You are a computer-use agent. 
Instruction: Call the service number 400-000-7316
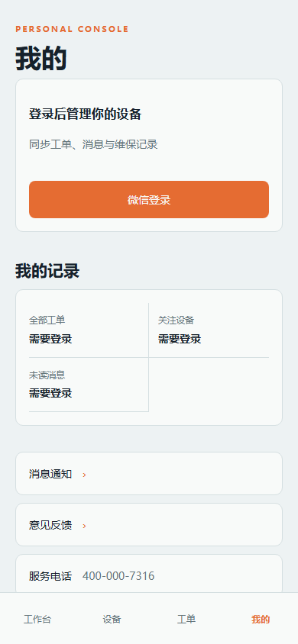(118, 576)
